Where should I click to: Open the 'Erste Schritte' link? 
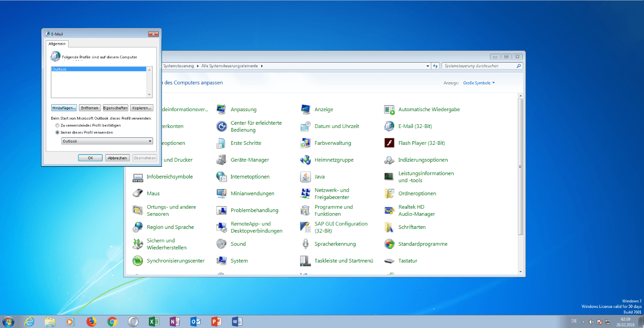(246, 143)
